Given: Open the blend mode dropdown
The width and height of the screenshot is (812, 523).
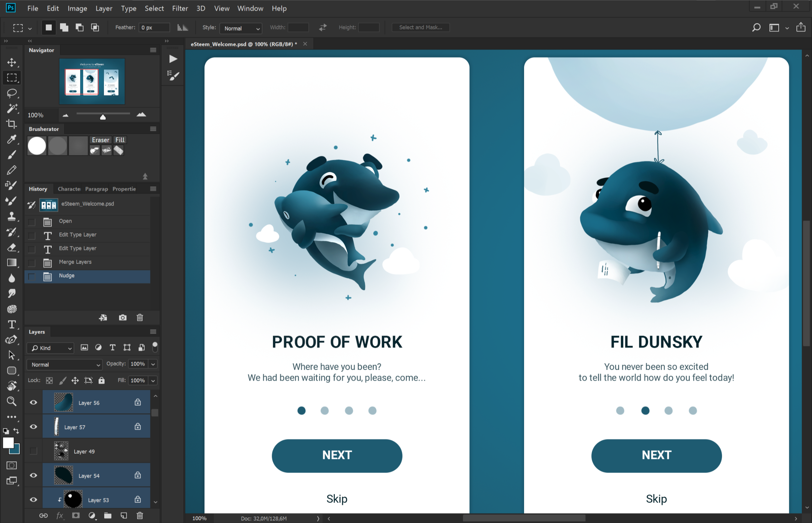Looking at the screenshot, I should tap(64, 365).
